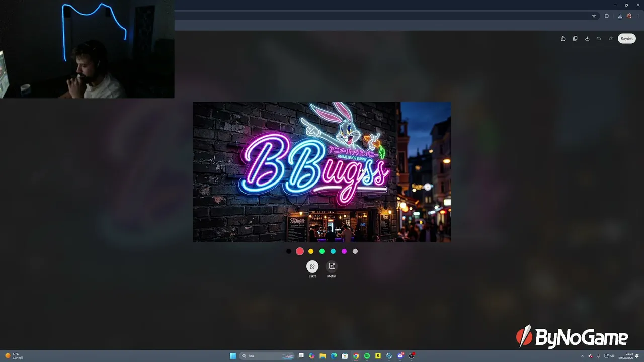Redo the last undone edit
This screenshot has width=644, height=362.
point(611,39)
